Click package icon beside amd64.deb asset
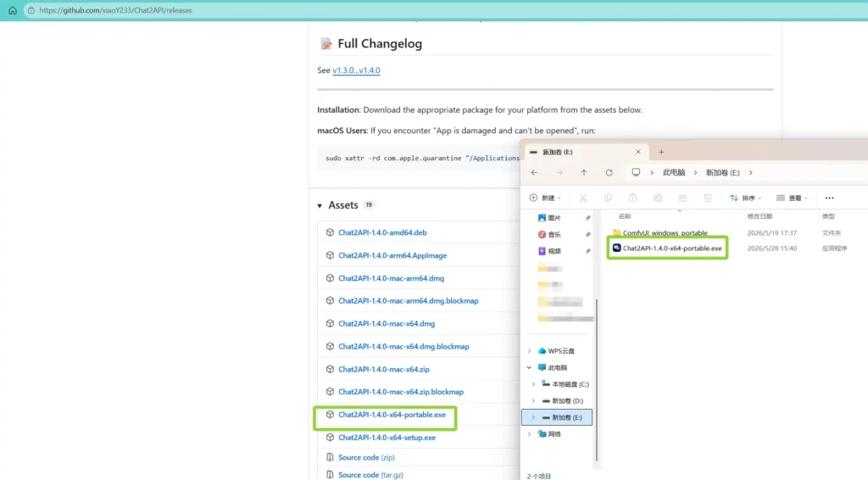 330,232
